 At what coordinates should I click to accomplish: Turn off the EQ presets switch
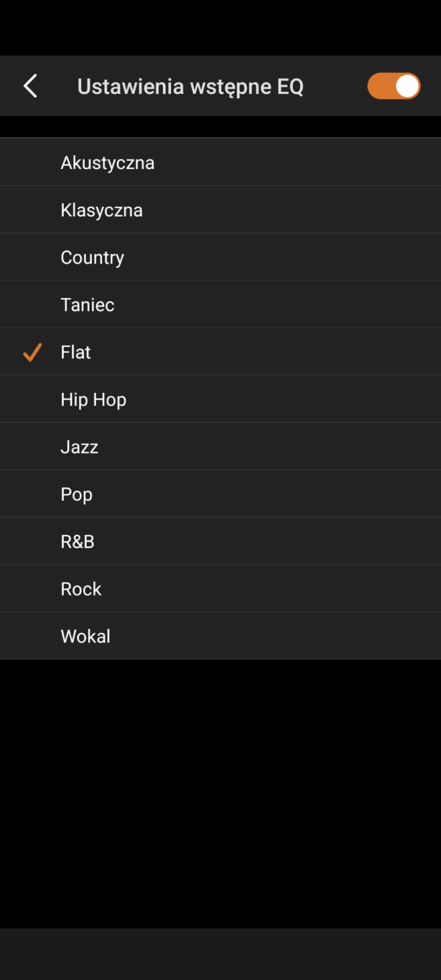click(x=393, y=86)
